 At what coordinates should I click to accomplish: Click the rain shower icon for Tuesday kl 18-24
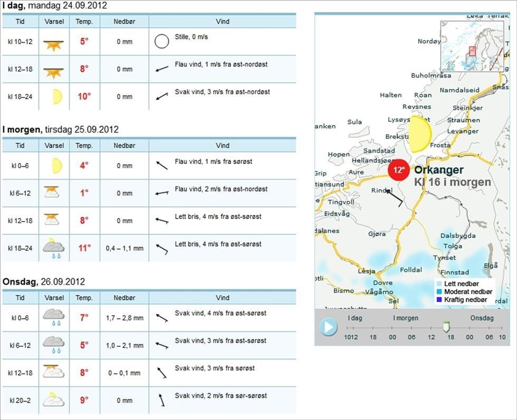click(54, 248)
